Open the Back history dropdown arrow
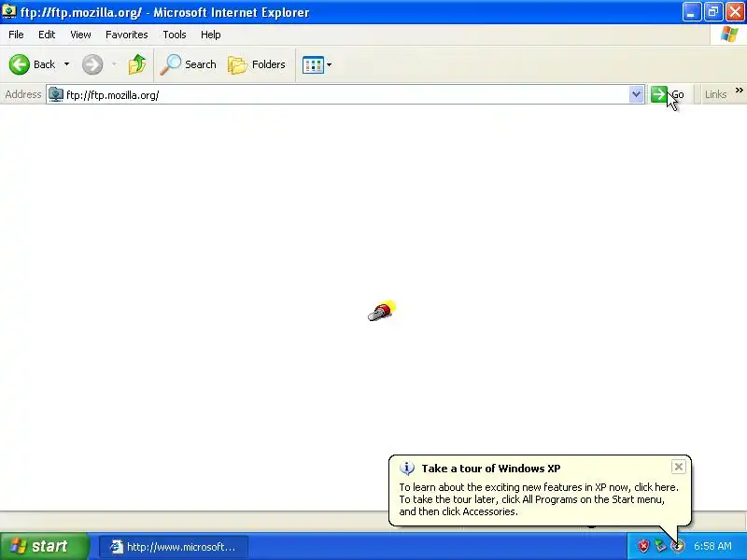 [x=66, y=64]
